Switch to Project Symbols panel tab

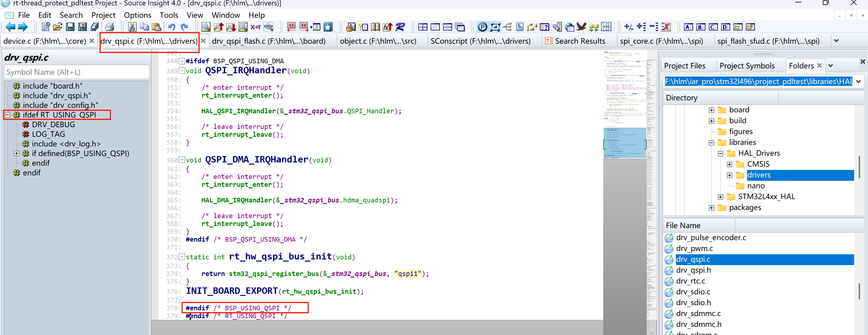[747, 66]
